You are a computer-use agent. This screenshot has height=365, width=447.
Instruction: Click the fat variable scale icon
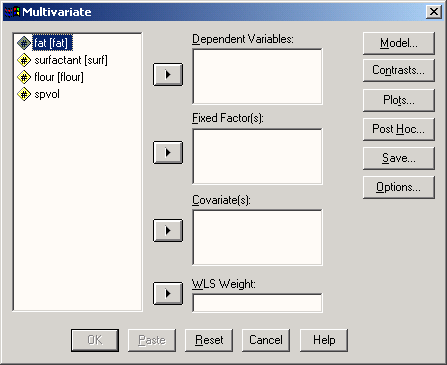point(24,43)
